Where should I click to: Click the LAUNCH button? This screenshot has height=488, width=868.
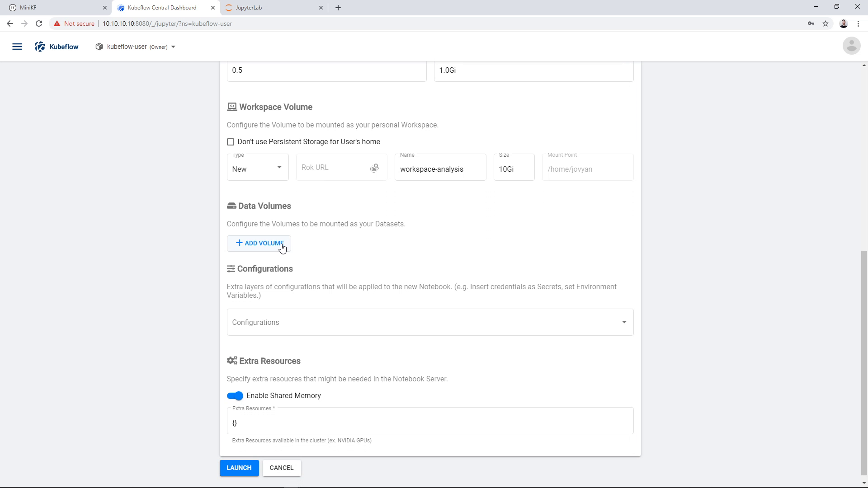[x=239, y=468]
